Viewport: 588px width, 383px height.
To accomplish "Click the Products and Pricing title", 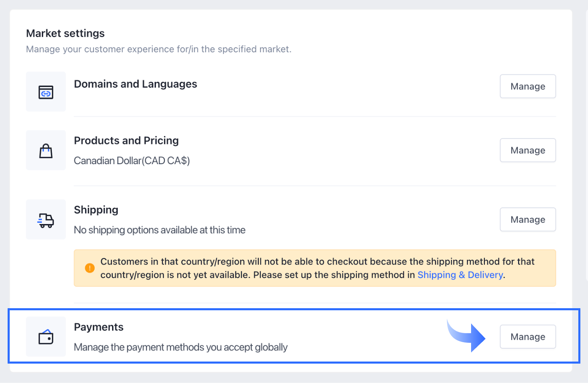I will 126,141.
